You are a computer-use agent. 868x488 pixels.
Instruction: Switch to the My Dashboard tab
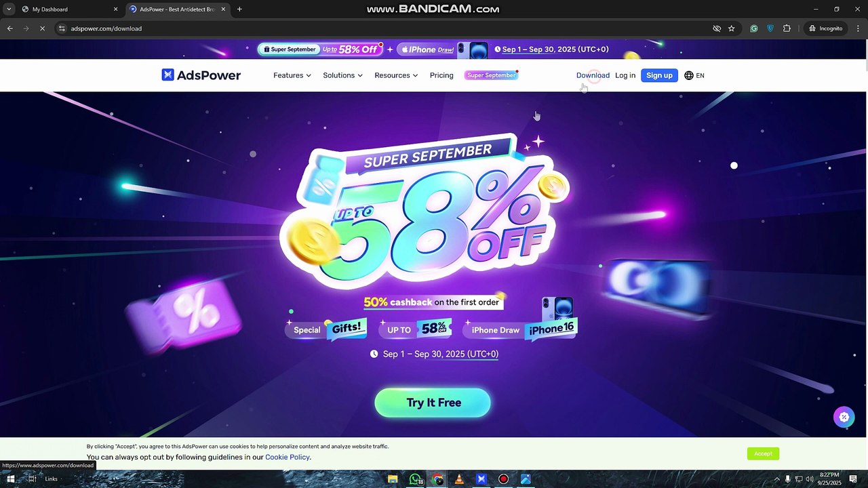[69, 9]
